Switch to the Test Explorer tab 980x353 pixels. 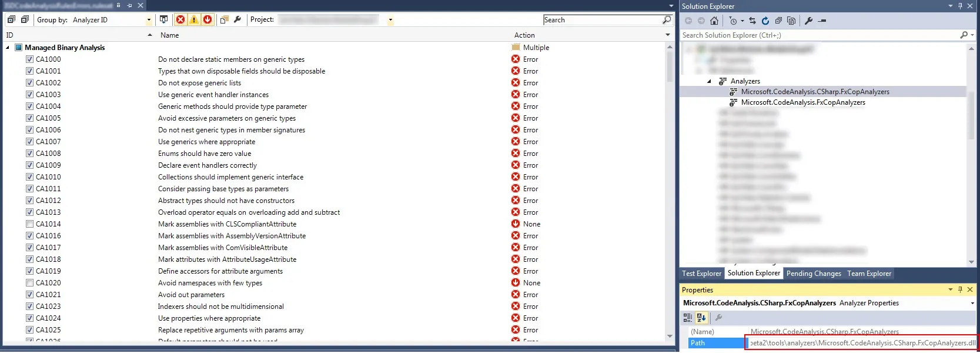pos(701,274)
